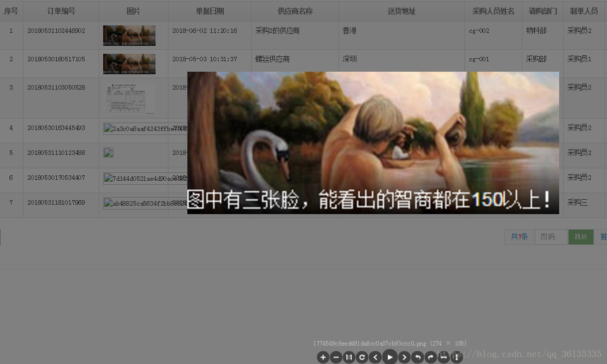Viewport: 607px width, 364px height.
Task: Open thumbnail image in row 1
Action: click(x=129, y=35)
